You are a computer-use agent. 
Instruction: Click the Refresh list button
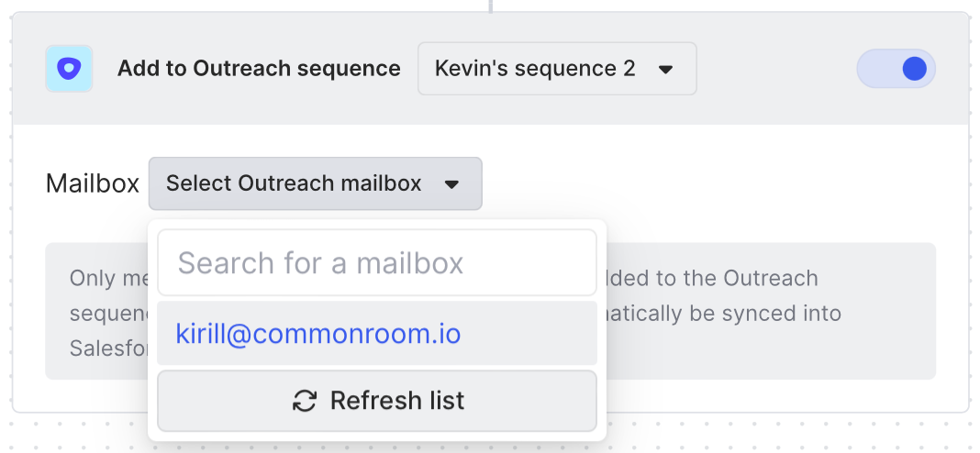coord(377,401)
